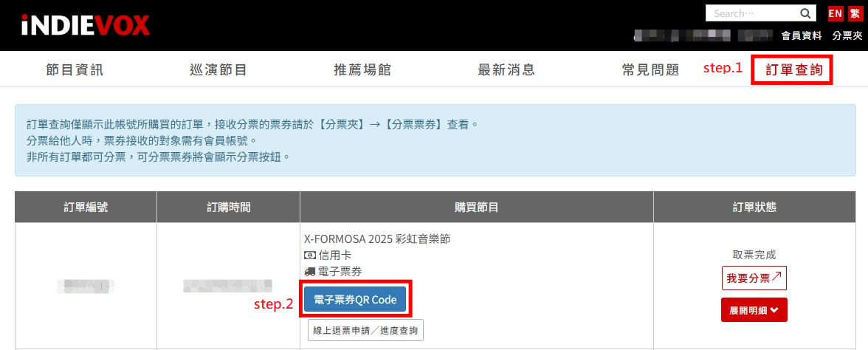Open 分票夾 ticket folder link
Viewport: 868px width, 350px height.
(847, 35)
